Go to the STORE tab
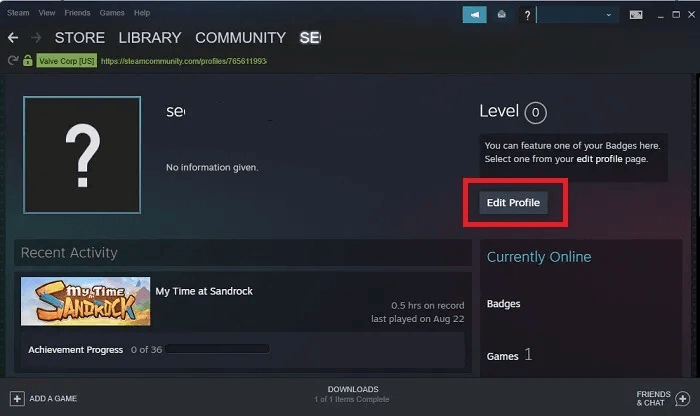Screen dimensions: 700x416 [80, 38]
